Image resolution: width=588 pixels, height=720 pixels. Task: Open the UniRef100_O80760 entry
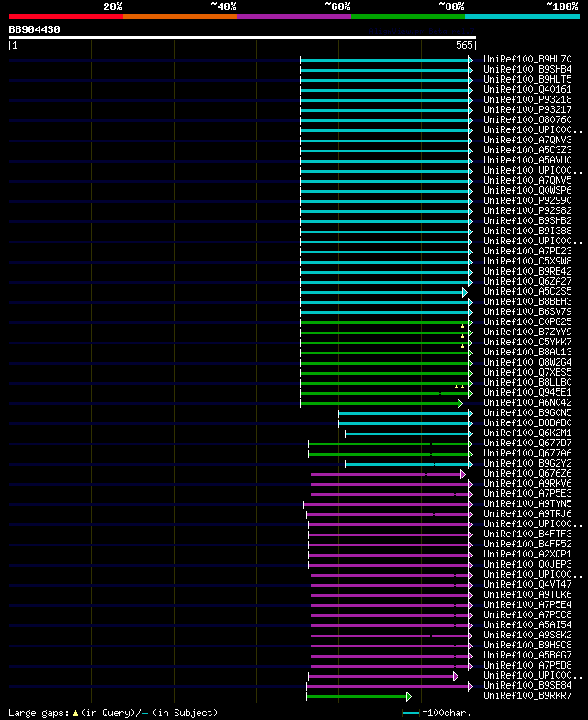point(527,119)
